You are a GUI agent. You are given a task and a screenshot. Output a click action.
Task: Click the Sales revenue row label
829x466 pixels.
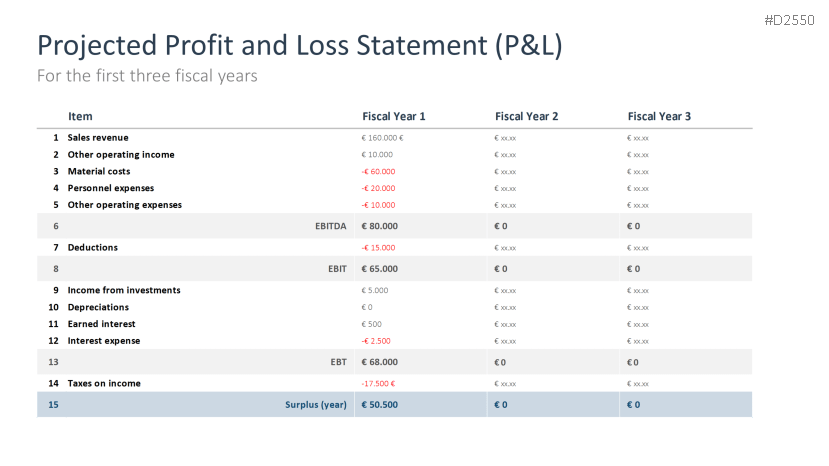pyautogui.click(x=98, y=138)
